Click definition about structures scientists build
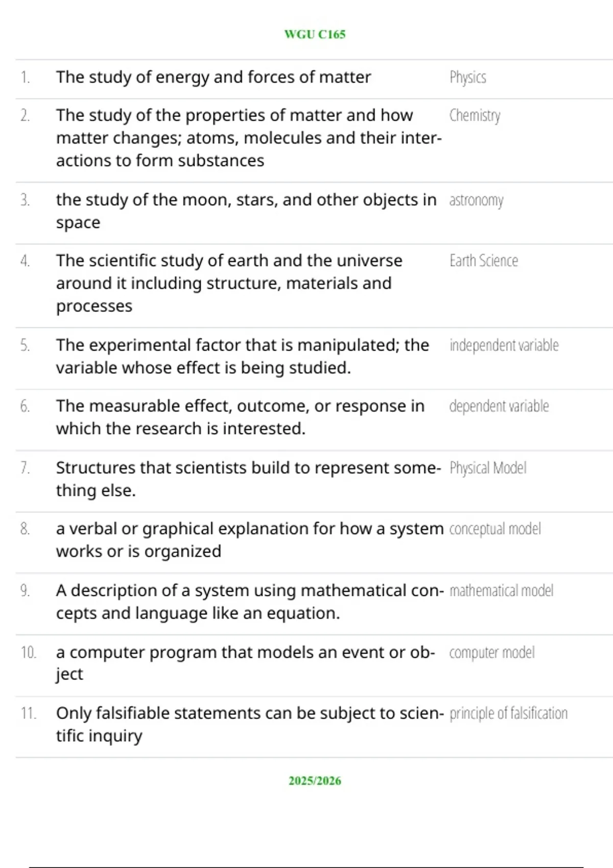This screenshot has height=868, width=613. pos(248,479)
